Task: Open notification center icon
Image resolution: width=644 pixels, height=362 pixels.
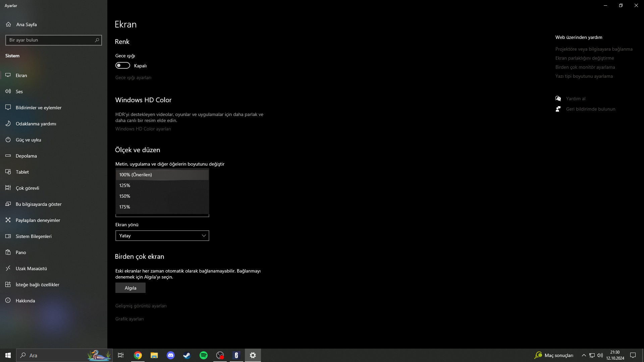Action: [633, 355]
